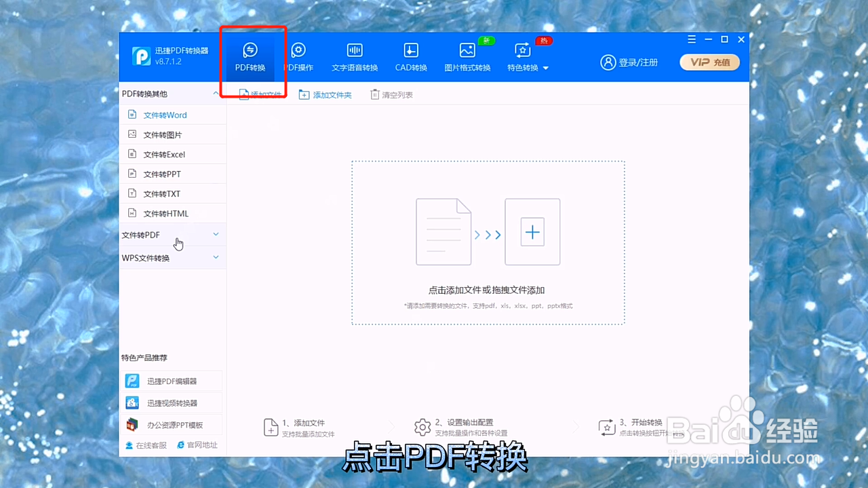Minimize the converter window
Screen dimensions: 868x488
point(709,39)
